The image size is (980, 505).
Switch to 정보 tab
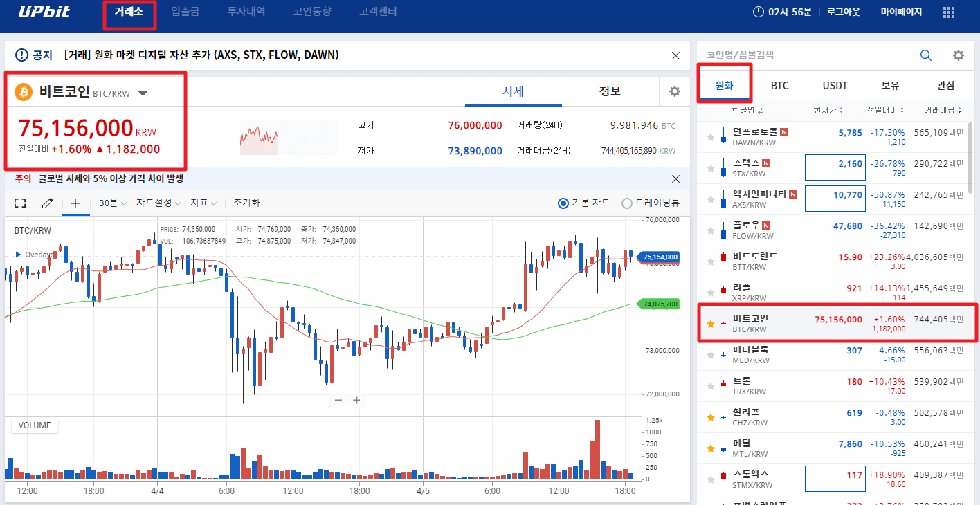click(610, 91)
